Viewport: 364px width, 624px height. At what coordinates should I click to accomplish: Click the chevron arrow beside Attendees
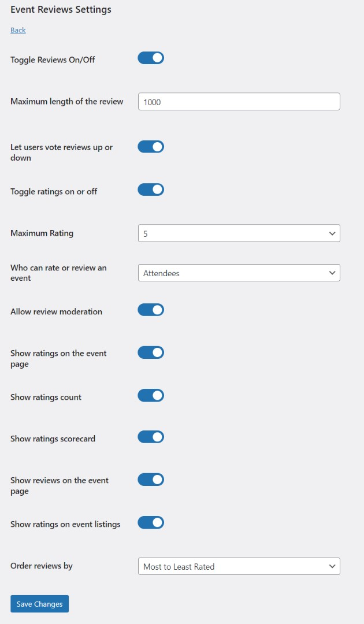(x=332, y=273)
